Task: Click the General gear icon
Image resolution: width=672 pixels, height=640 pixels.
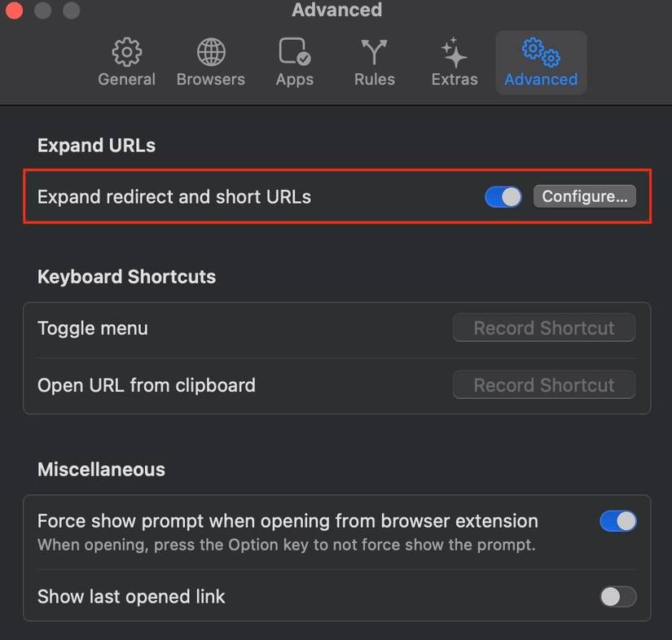Action: click(x=126, y=50)
